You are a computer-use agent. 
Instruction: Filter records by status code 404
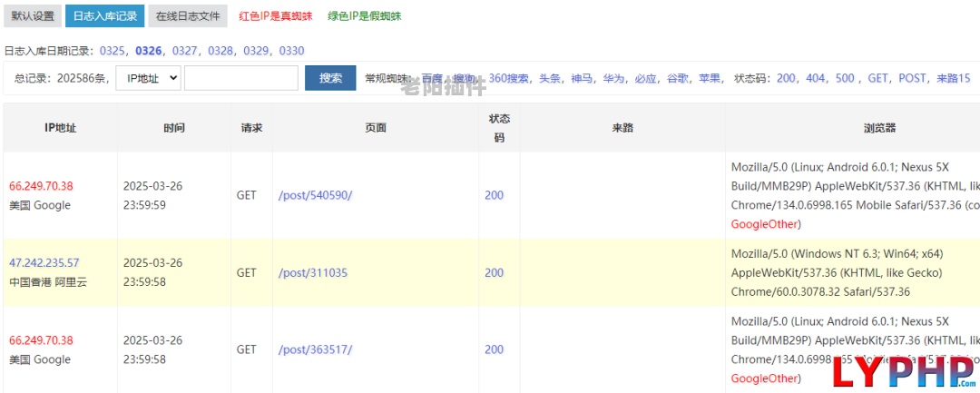point(816,78)
